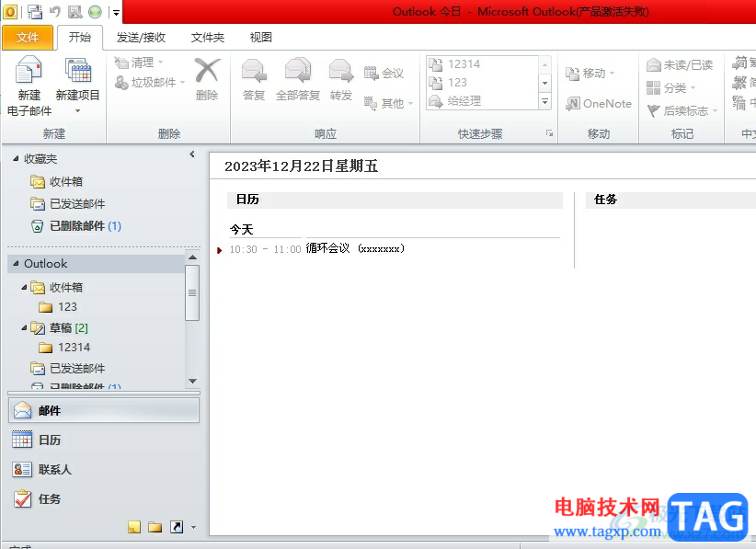Select quick step 123
This screenshot has height=549, width=756.
coord(482,83)
